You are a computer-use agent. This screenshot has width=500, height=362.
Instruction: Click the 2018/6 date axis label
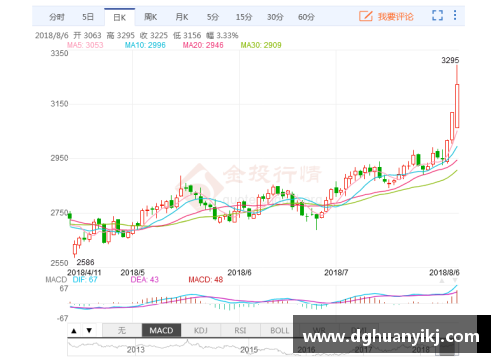(x=239, y=273)
